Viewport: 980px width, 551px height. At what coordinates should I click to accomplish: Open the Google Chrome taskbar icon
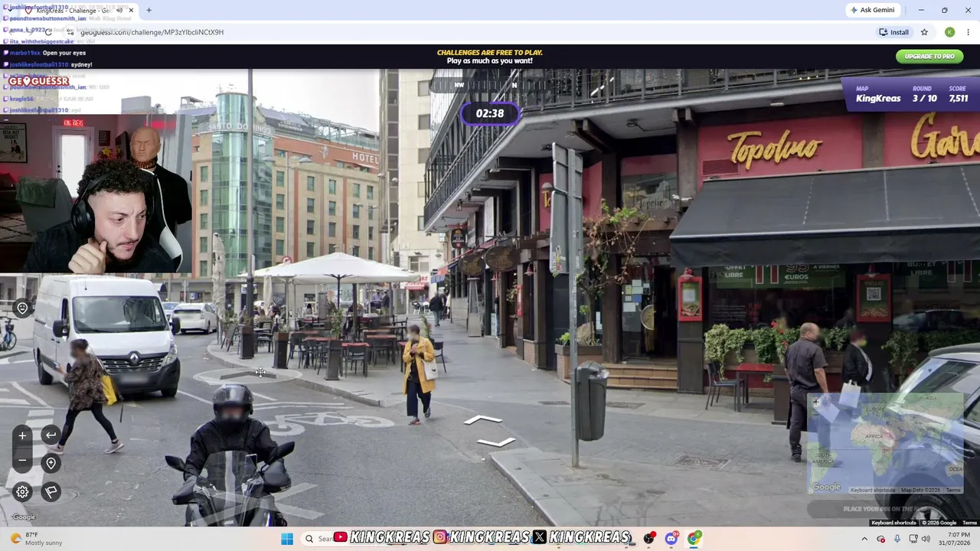pyautogui.click(x=694, y=539)
